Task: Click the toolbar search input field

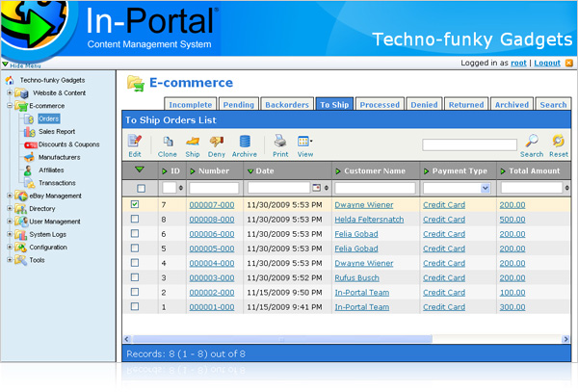Action: click(x=470, y=144)
